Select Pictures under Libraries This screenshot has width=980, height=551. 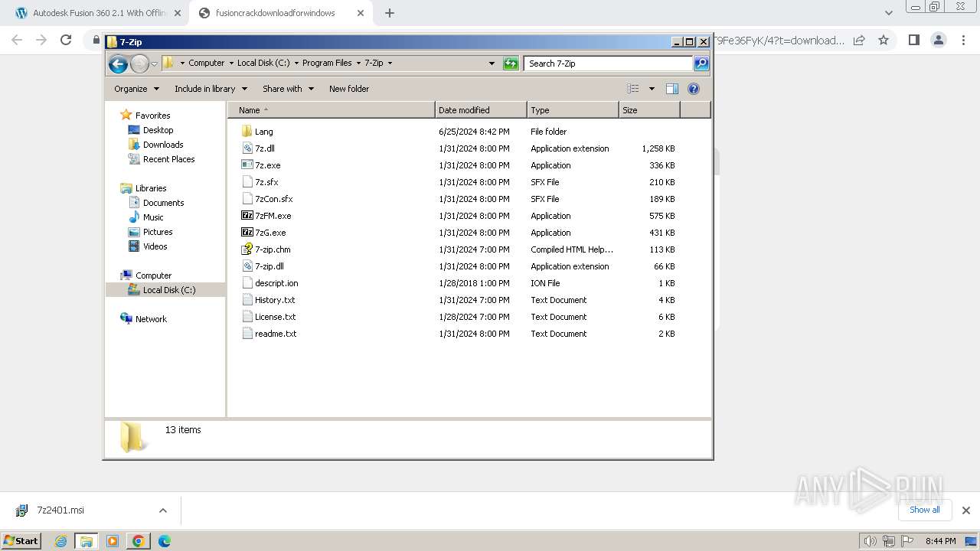158,232
